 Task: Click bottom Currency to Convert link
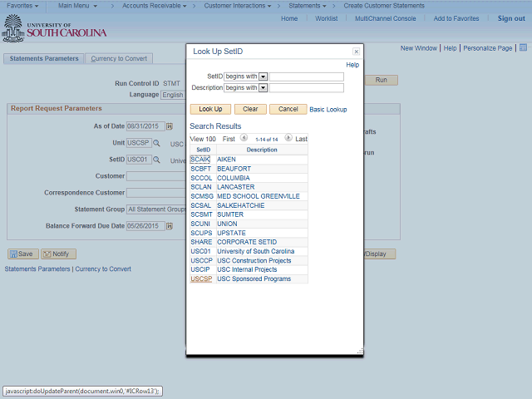click(x=103, y=269)
